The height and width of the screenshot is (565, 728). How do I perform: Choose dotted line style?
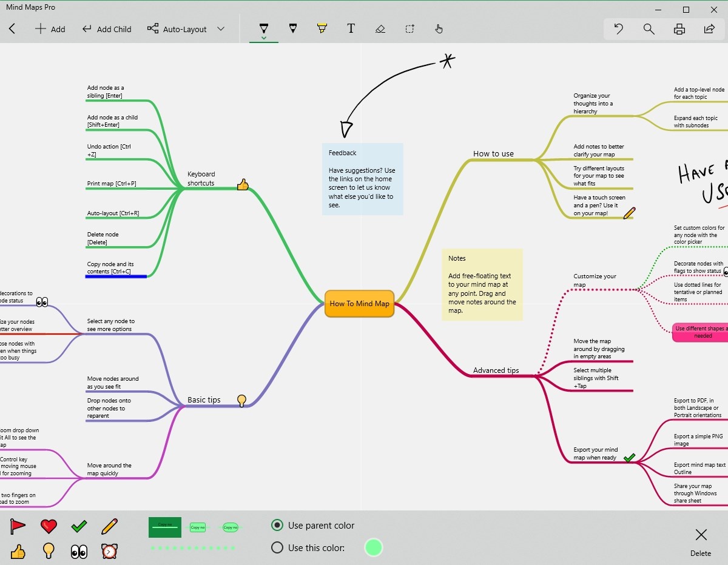(x=193, y=548)
